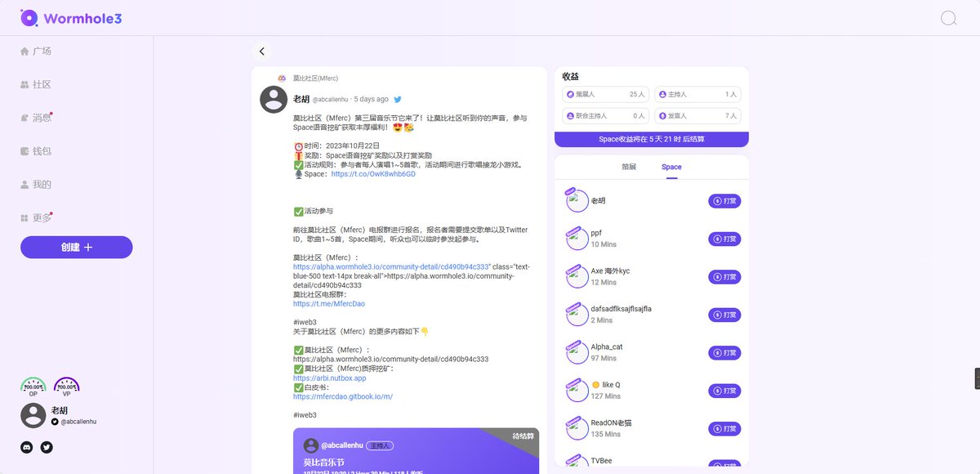Click the @abcallenhu handle in sidebar
The image size is (980, 474).
click(78, 422)
